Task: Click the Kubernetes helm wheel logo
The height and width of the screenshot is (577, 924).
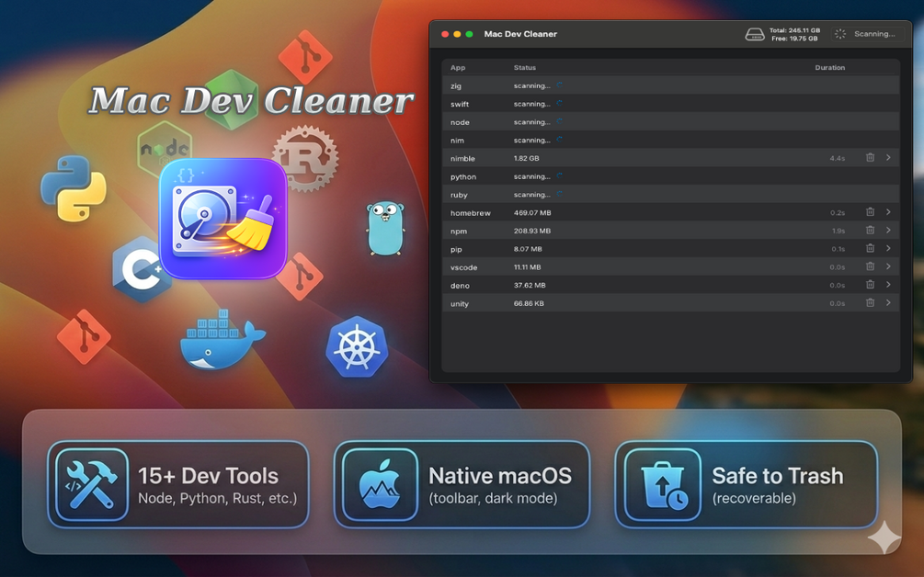Action: click(357, 346)
